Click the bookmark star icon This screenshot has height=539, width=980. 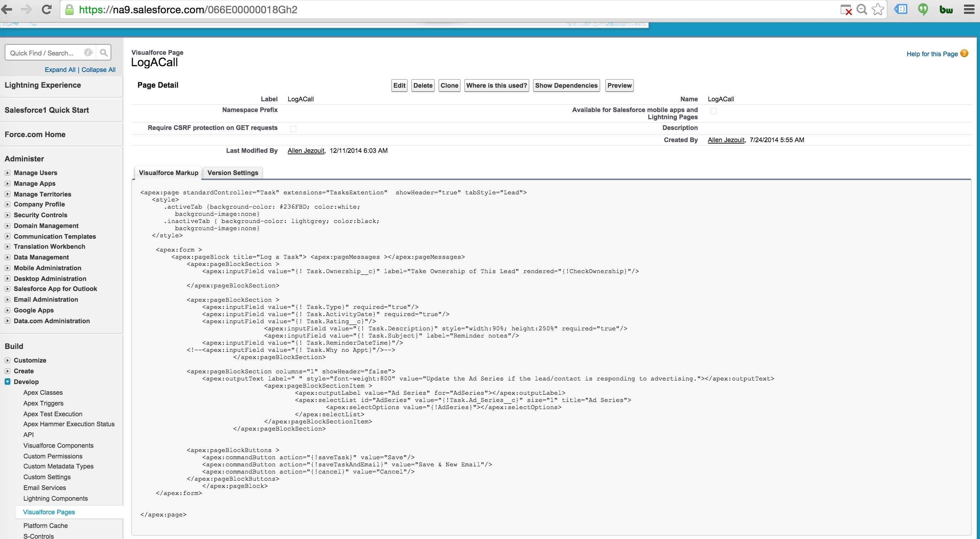[878, 10]
